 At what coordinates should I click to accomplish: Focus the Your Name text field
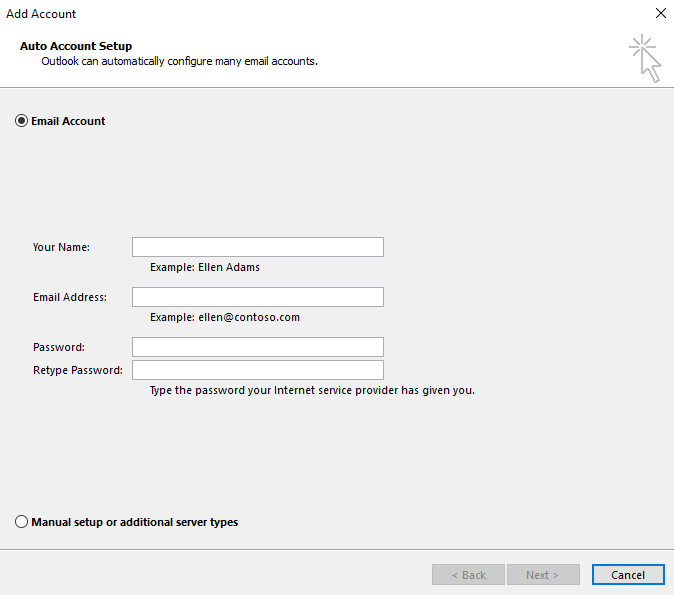258,247
